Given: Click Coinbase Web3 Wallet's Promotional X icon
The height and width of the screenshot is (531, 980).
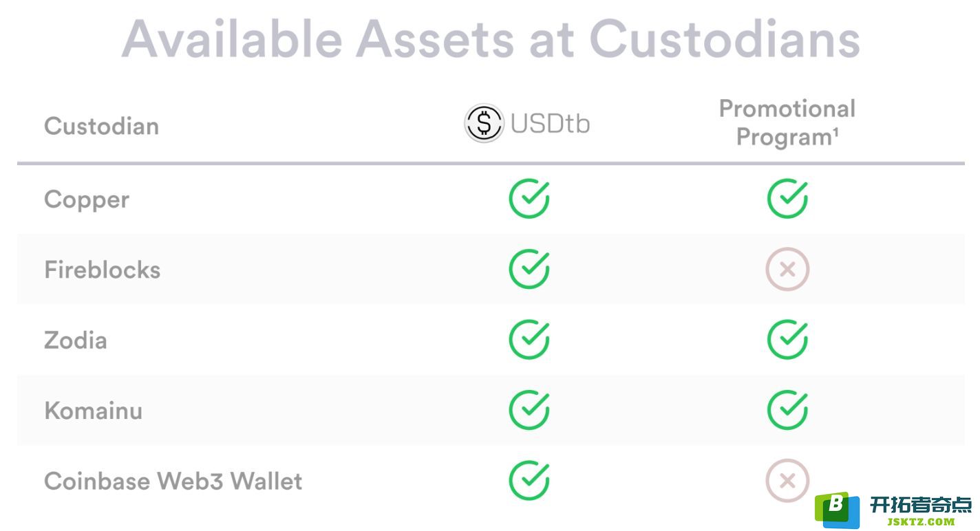Looking at the screenshot, I should 787,480.
